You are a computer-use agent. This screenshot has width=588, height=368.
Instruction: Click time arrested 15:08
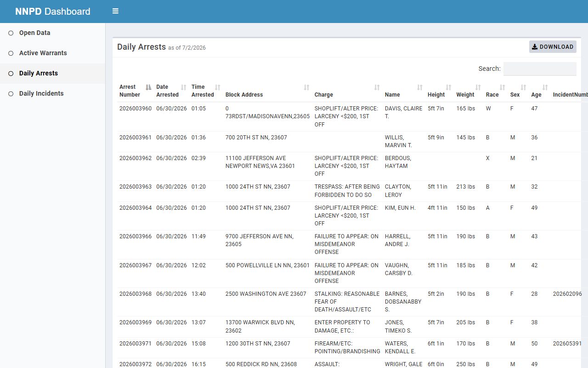tap(198, 344)
